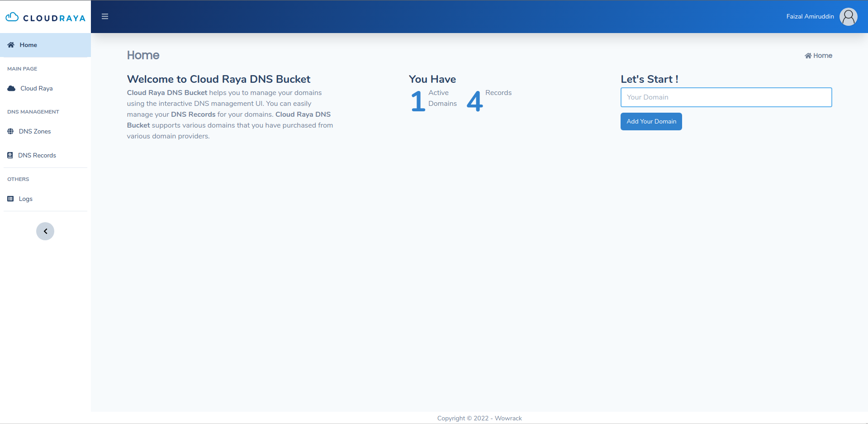Select the Cloud Raya cloud icon
This screenshot has height=424, width=868.
click(10, 88)
